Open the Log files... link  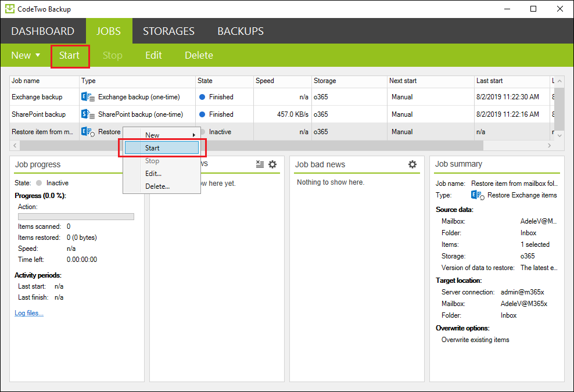(29, 313)
